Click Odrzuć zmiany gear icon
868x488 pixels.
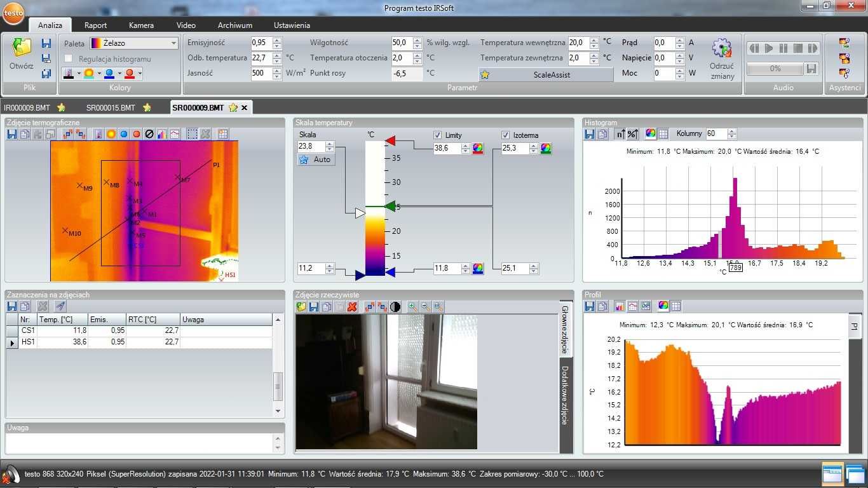point(722,58)
